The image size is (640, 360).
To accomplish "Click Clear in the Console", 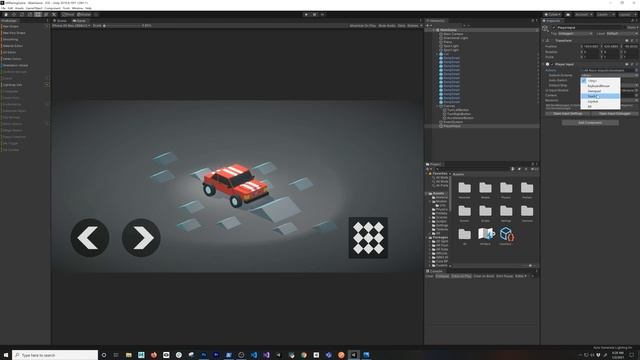I will tap(429, 276).
